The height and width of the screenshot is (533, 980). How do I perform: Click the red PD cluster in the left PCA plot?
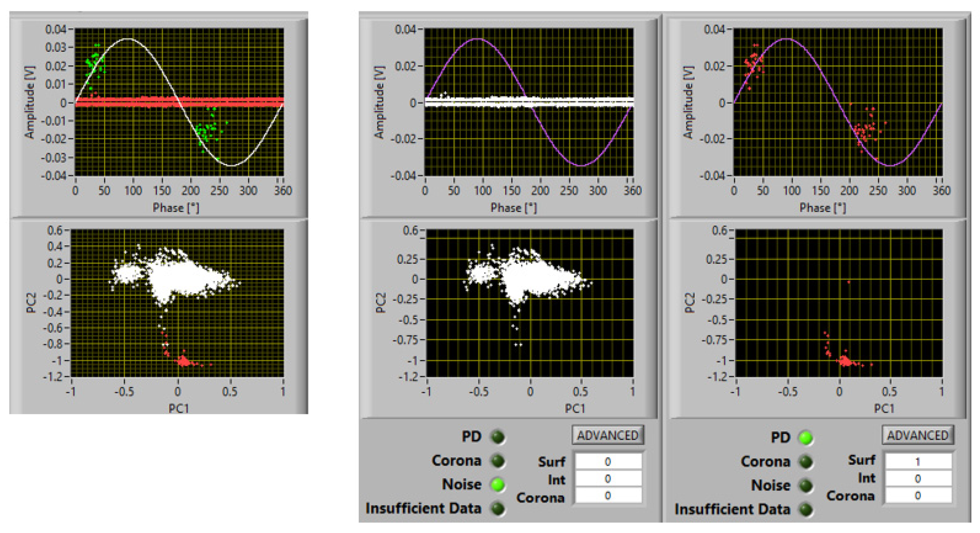184,361
